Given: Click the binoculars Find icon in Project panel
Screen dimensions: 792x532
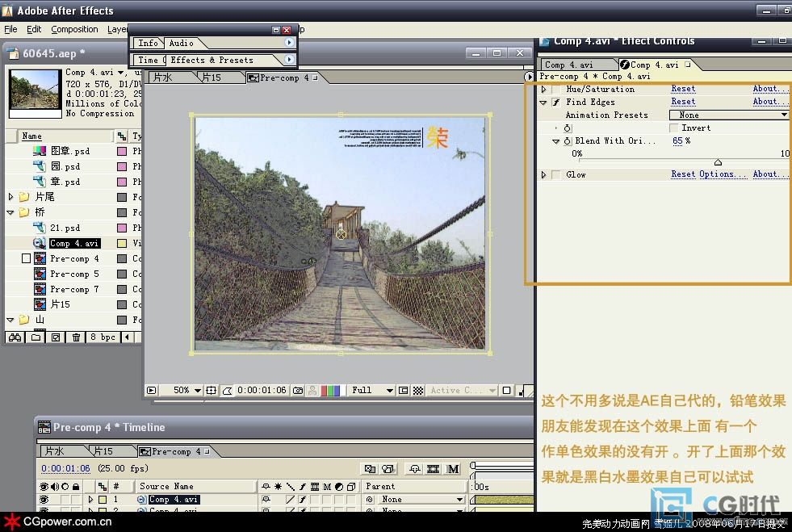Looking at the screenshot, I should click(15, 337).
